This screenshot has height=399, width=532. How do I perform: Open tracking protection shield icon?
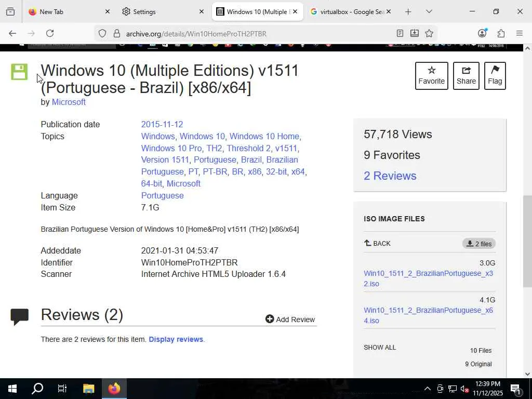(x=102, y=33)
